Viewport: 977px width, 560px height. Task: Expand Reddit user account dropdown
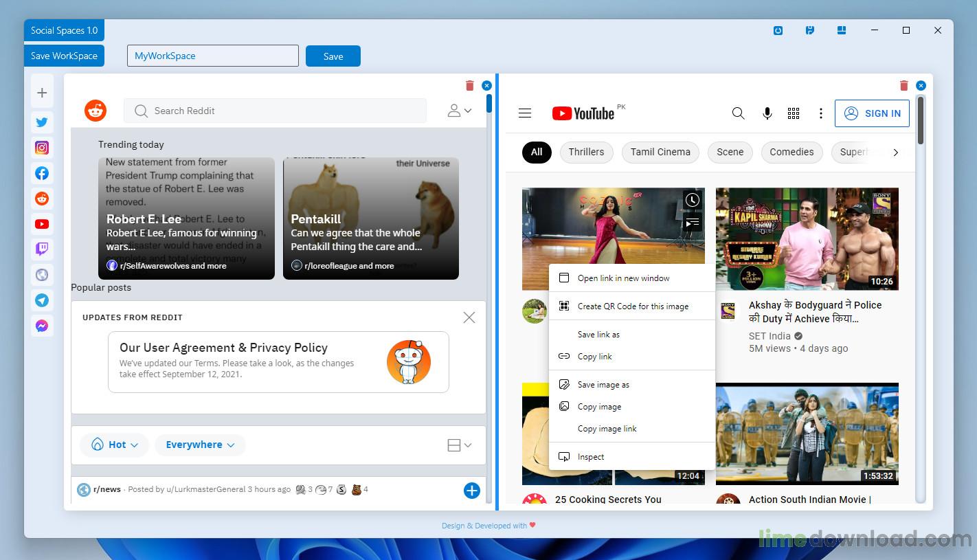460,111
